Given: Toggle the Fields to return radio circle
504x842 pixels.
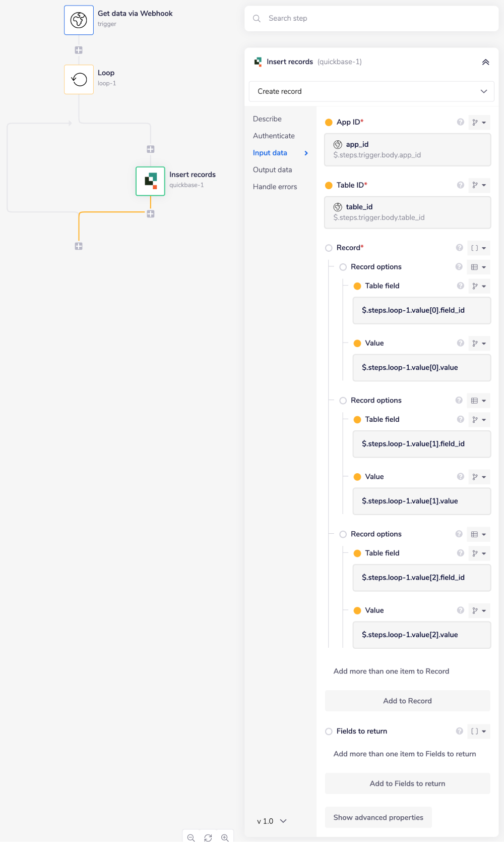Looking at the screenshot, I should coord(329,731).
